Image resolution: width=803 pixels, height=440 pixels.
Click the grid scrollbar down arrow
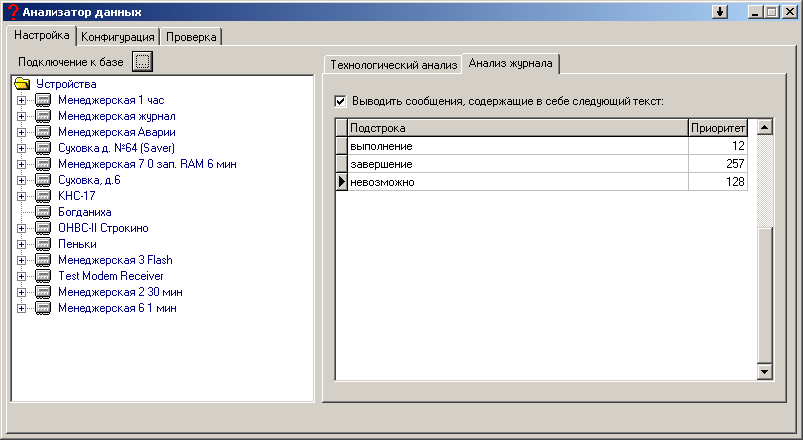[764, 372]
